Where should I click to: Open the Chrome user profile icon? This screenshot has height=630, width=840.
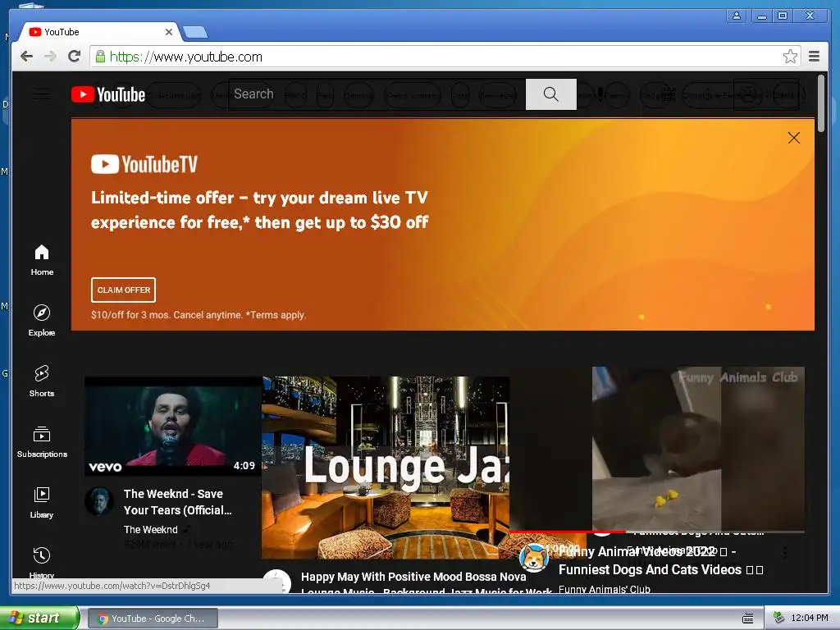pyautogui.click(x=737, y=16)
